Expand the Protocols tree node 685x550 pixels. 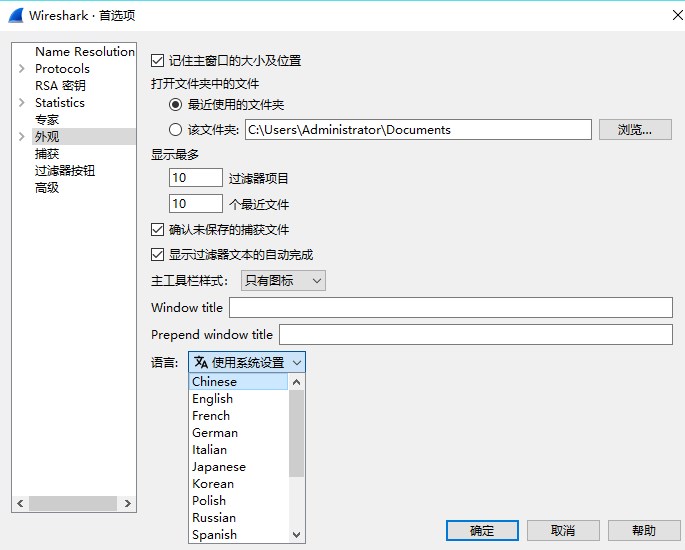point(22,69)
